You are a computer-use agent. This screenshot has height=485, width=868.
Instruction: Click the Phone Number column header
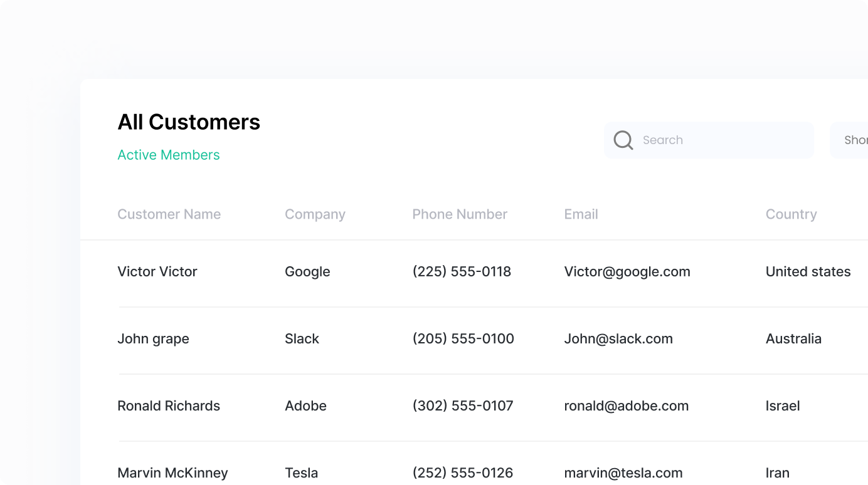(x=460, y=214)
